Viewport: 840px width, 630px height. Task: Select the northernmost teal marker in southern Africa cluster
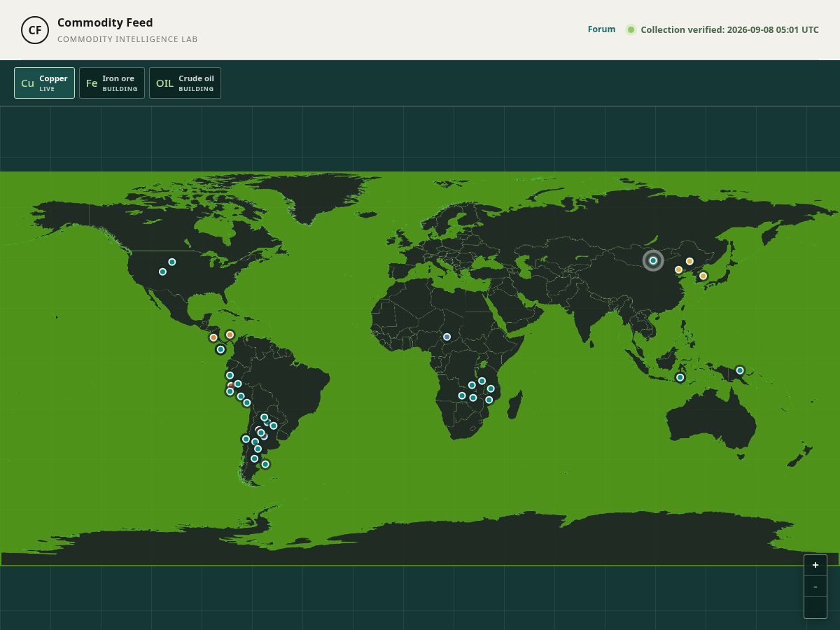tap(482, 381)
